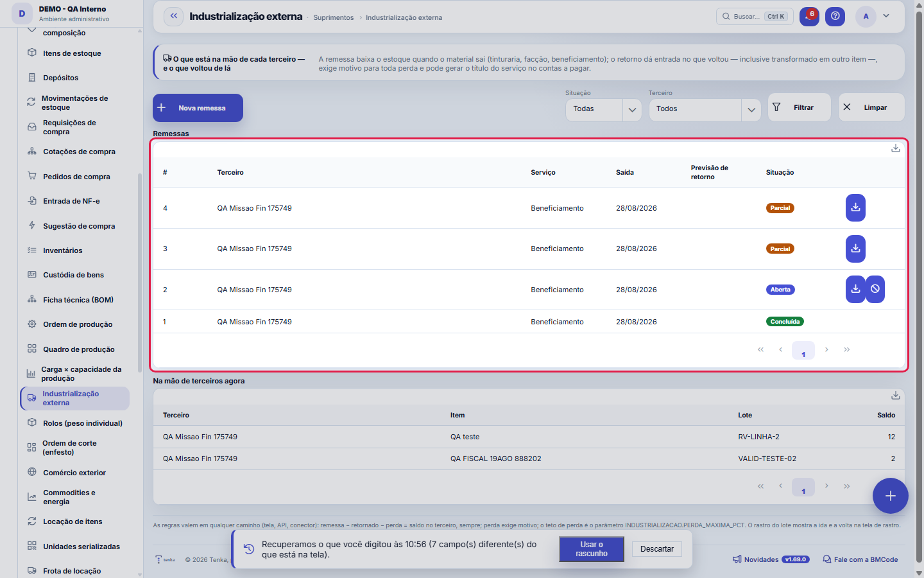This screenshot has width=924, height=578.
Task: Discard the recovered draft with Descartar
Action: pos(657,549)
